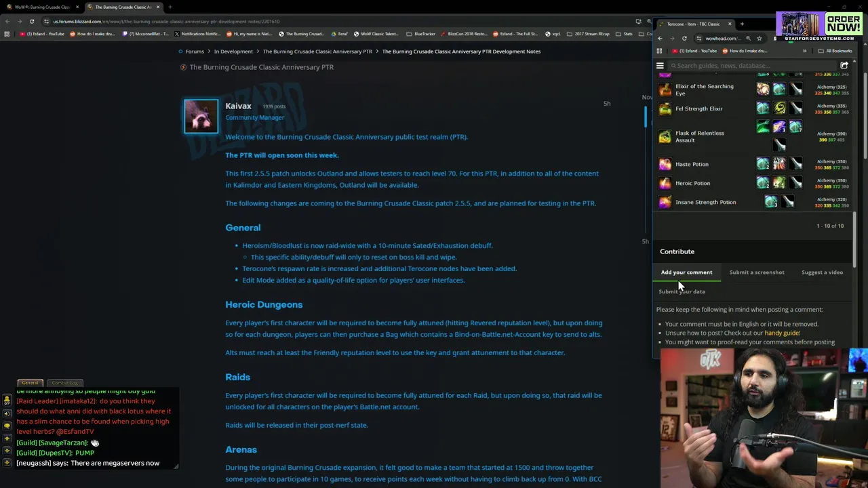Switch to Submit your data tab

coord(682,291)
